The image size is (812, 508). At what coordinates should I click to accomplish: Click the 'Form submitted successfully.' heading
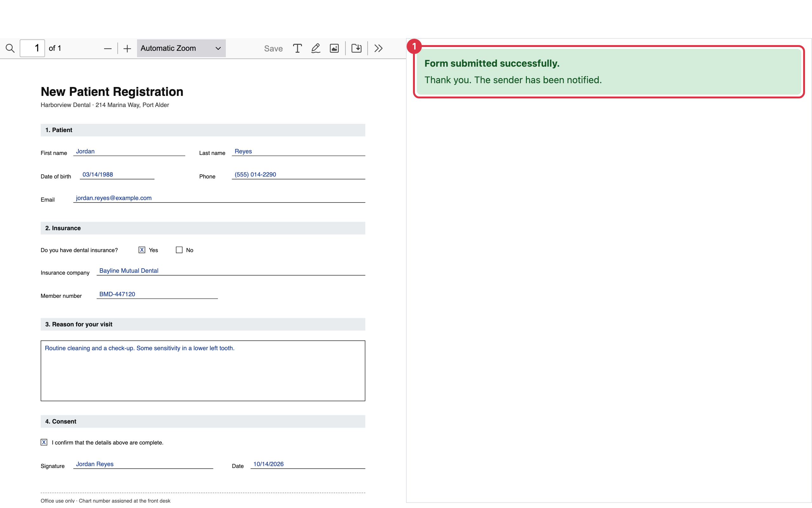(x=492, y=63)
